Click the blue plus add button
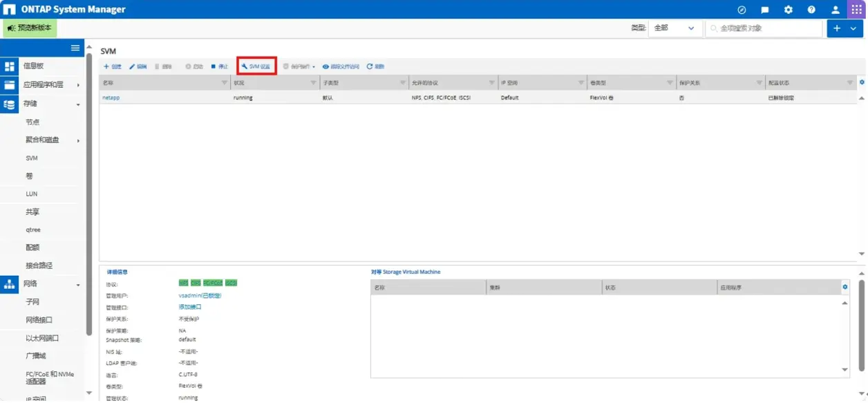Image resolution: width=868 pixels, height=403 pixels. 837,28
